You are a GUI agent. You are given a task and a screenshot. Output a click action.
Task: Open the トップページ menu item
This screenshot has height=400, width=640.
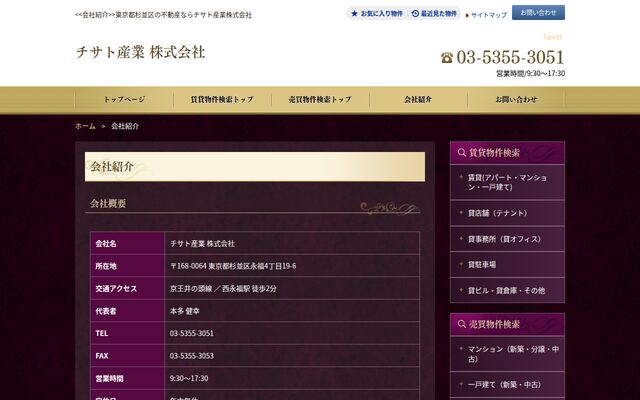[124, 99]
